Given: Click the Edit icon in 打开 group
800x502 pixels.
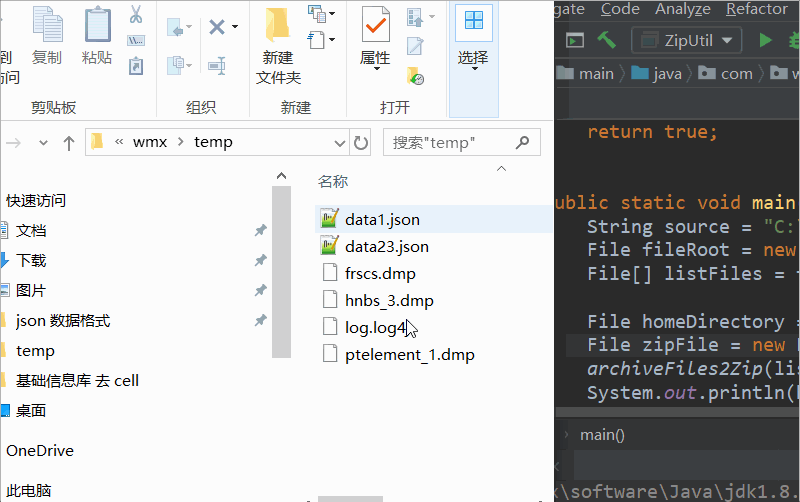Looking at the screenshot, I should click(415, 46).
